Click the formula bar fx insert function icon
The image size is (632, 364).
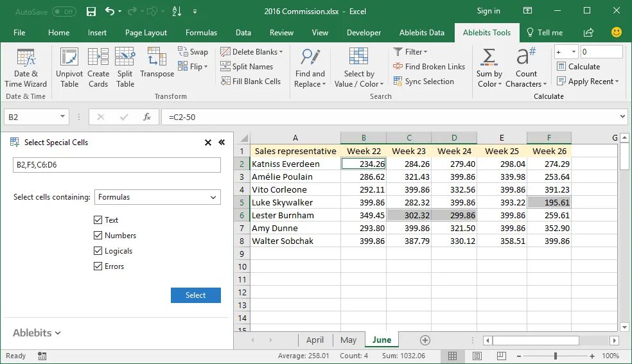pos(147,117)
